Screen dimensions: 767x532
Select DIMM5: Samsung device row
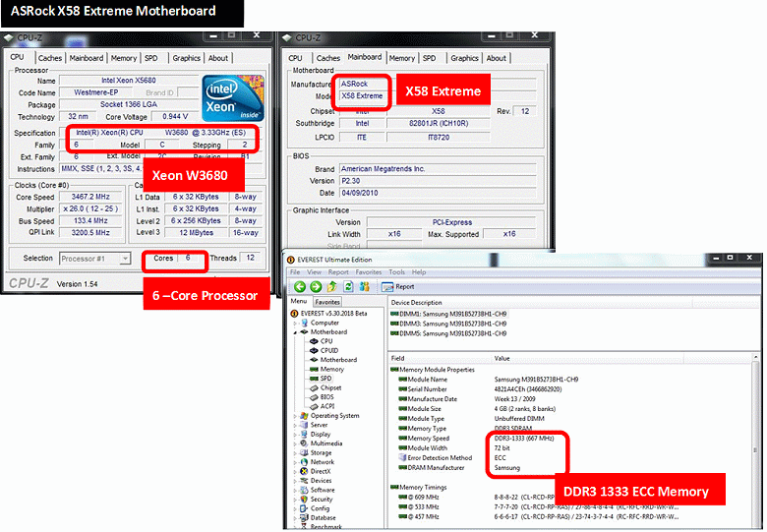click(448, 333)
